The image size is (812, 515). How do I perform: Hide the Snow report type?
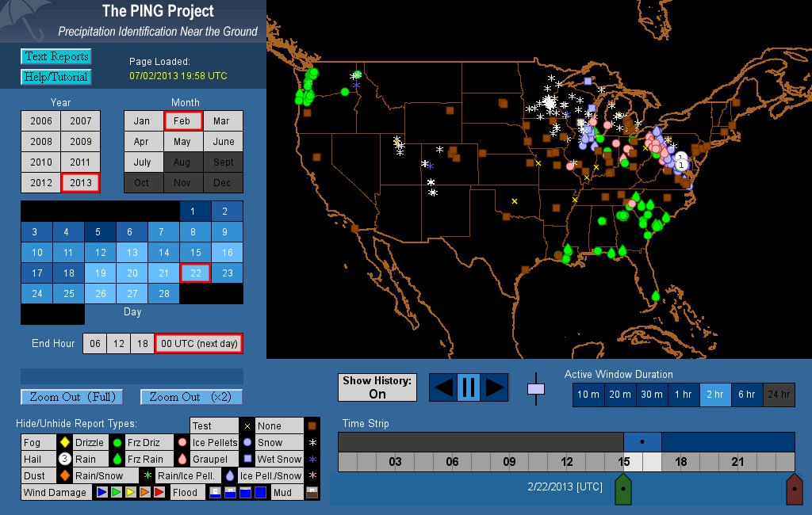pos(270,443)
